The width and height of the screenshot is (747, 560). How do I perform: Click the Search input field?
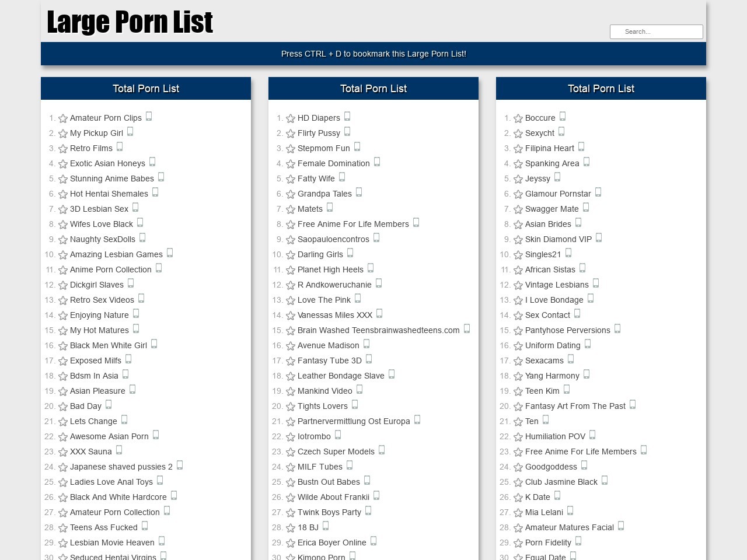[x=656, y=32]
